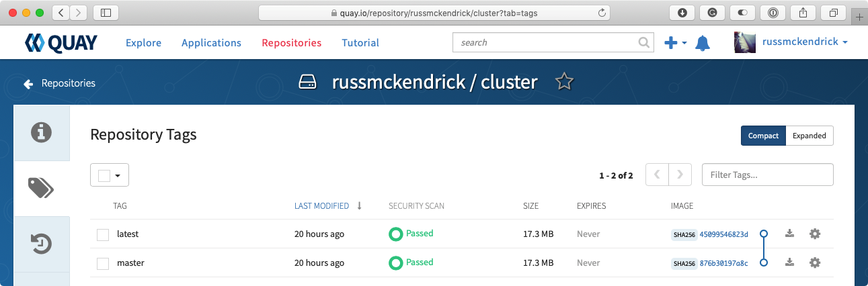Click the repository drive icon in header

(x=307, y=83)
